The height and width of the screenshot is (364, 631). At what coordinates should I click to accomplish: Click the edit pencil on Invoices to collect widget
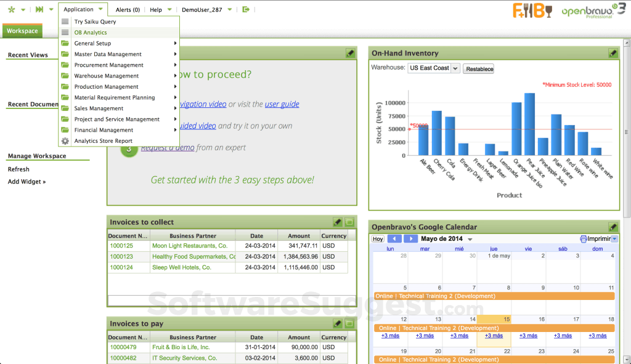point(337,222)
